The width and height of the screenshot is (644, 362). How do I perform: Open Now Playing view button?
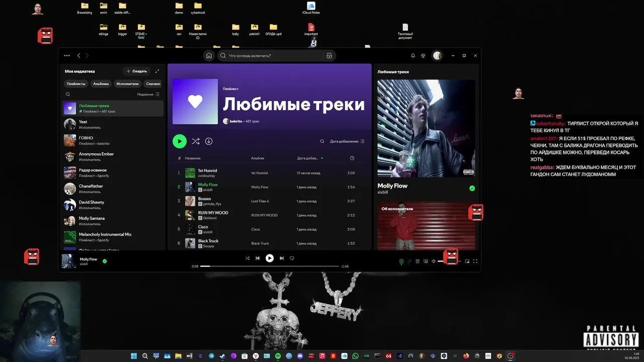[x=401, y=261]
